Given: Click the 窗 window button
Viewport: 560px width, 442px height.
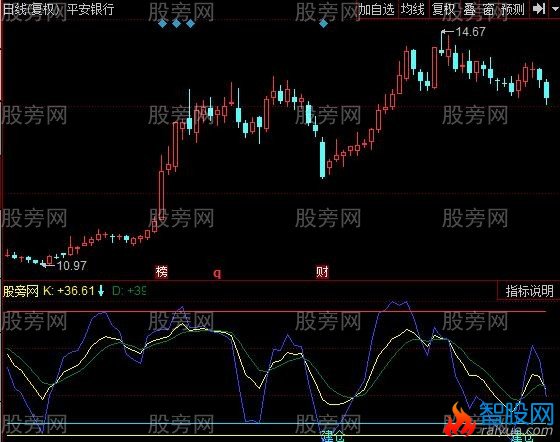Looking at the screenshot, I should [x=488, y=9].
